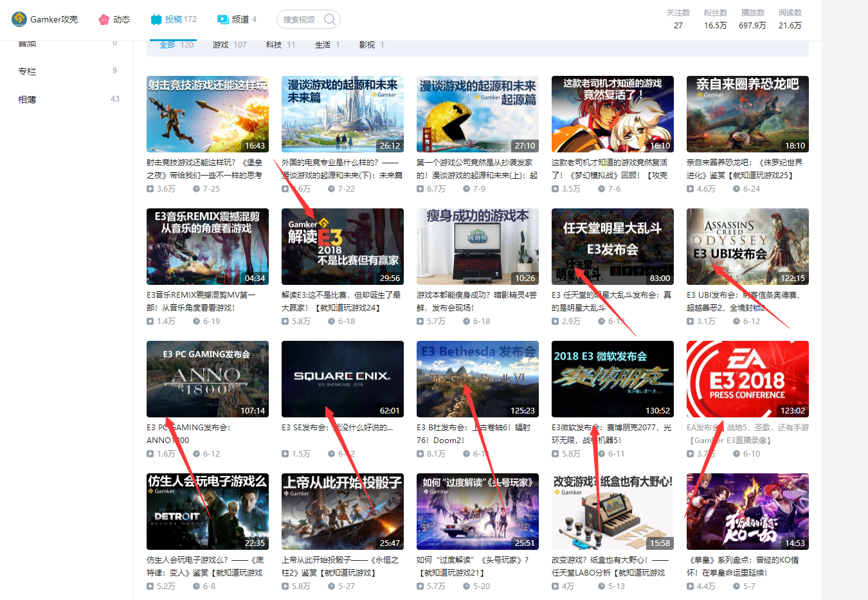This screenshot has width=868, height=600.
Task: Open the 改变游戏!纸盒也有大野心 thumbnail
Action: (x=613, y=512)
